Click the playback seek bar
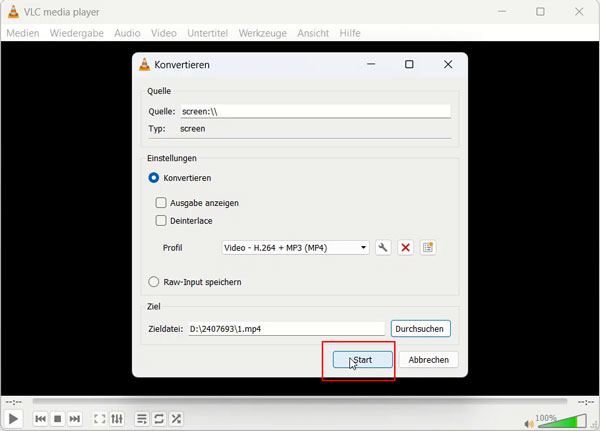The image size is (600, 431). coord(299,401)
